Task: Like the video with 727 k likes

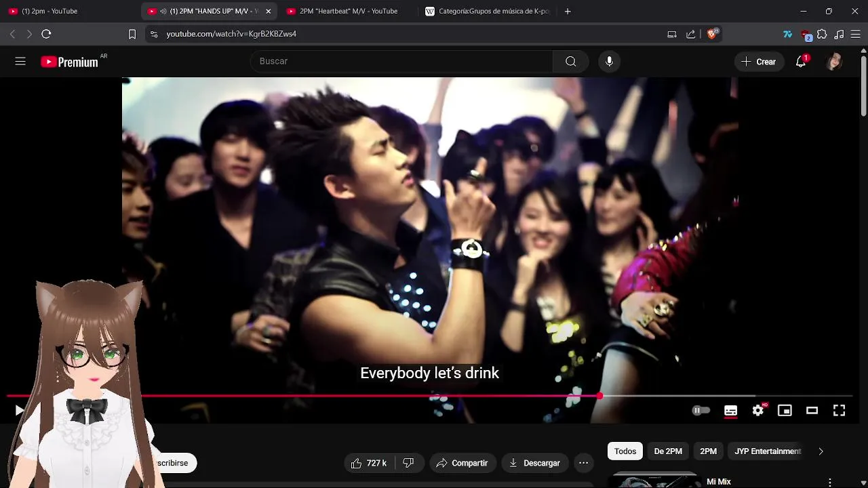Action: [x=369, y=463]
